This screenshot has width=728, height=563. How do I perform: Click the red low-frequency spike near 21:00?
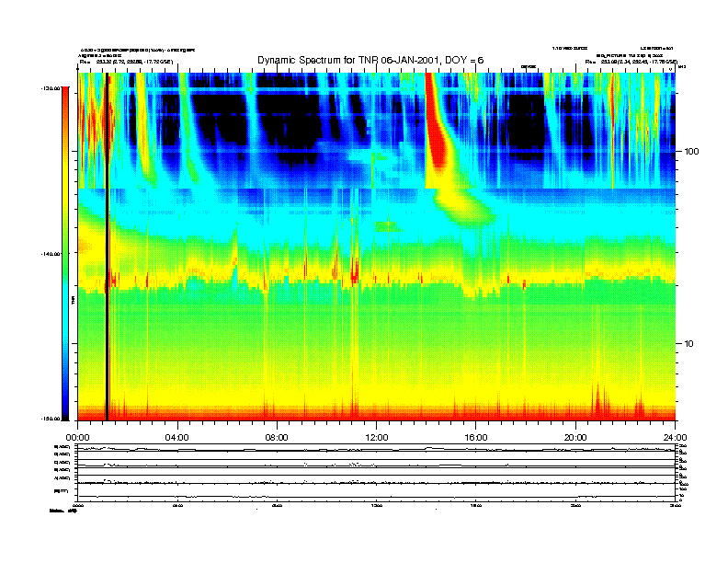point(597,402)
